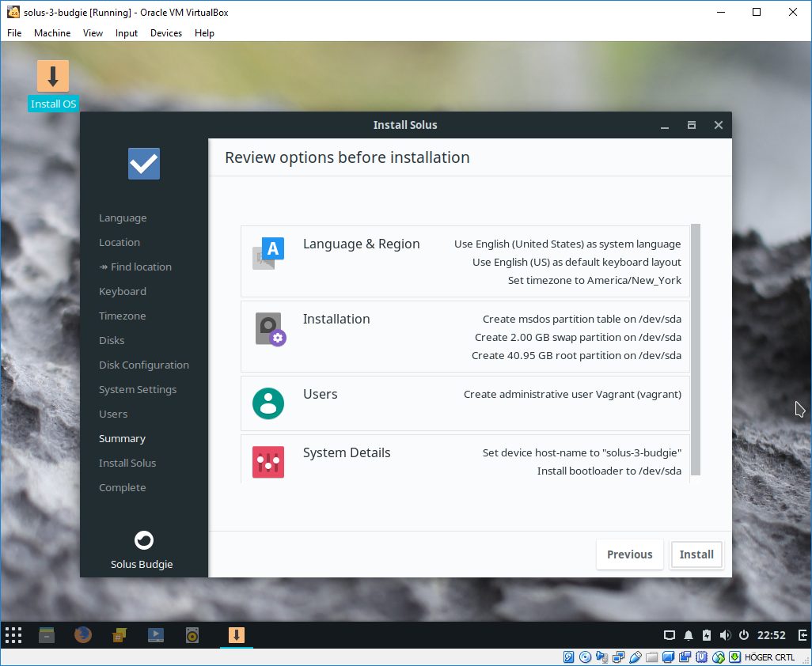The image size is (812, 666).
Task: Click the display tray icon in Budgie panel
Action: [670, 635]
